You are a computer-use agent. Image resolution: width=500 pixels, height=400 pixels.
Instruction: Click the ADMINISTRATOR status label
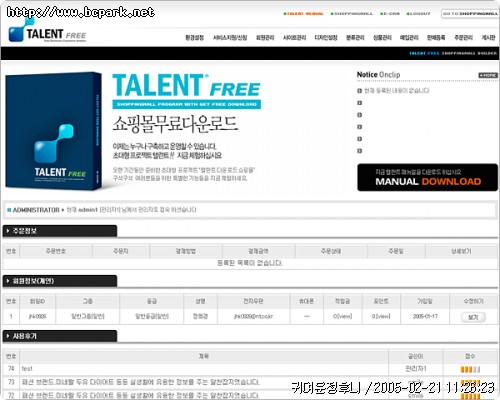36,210
